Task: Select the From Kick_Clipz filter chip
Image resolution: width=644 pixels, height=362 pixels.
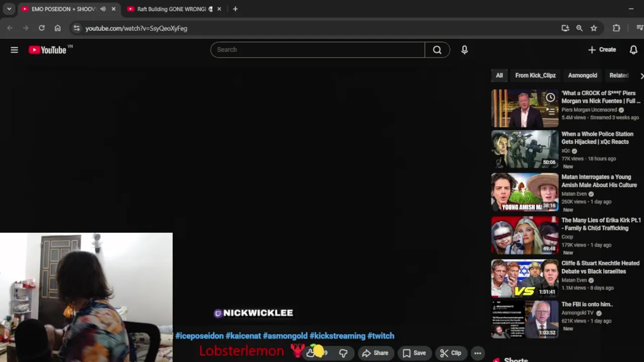Action: (535, 75)
